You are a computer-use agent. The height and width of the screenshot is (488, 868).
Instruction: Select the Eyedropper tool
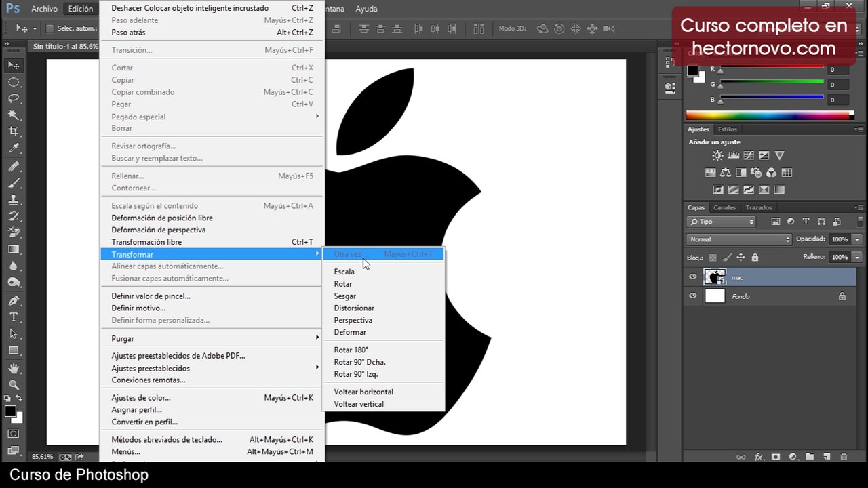[14, 148]
